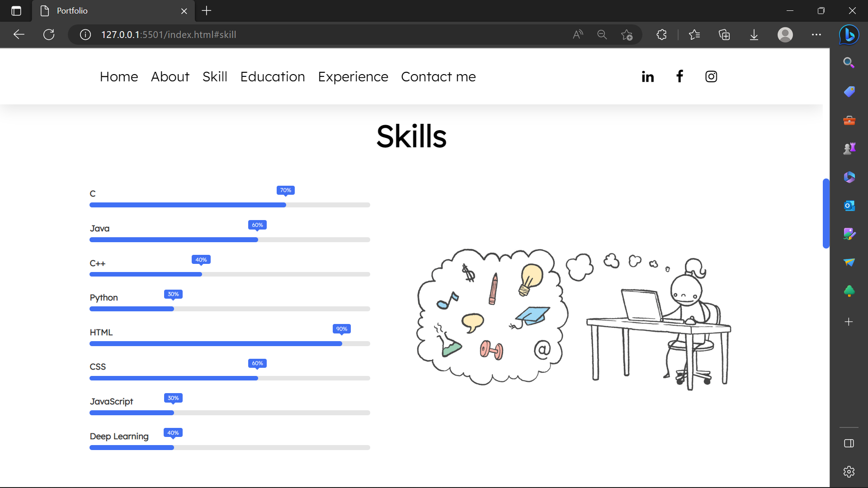Viewport: 868px width, 488px height.
Task: Open the LinkedIn profile icon
Action: click(x=647, y=76)
